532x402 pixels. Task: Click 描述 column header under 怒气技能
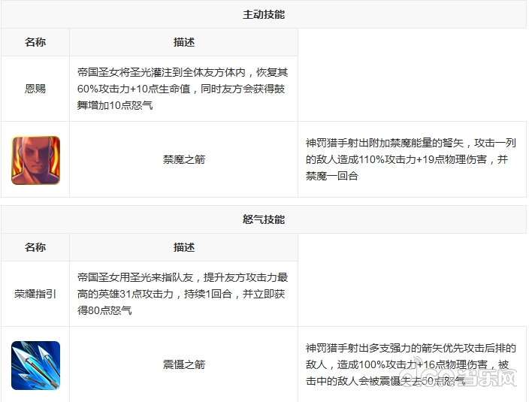[184, 247]
